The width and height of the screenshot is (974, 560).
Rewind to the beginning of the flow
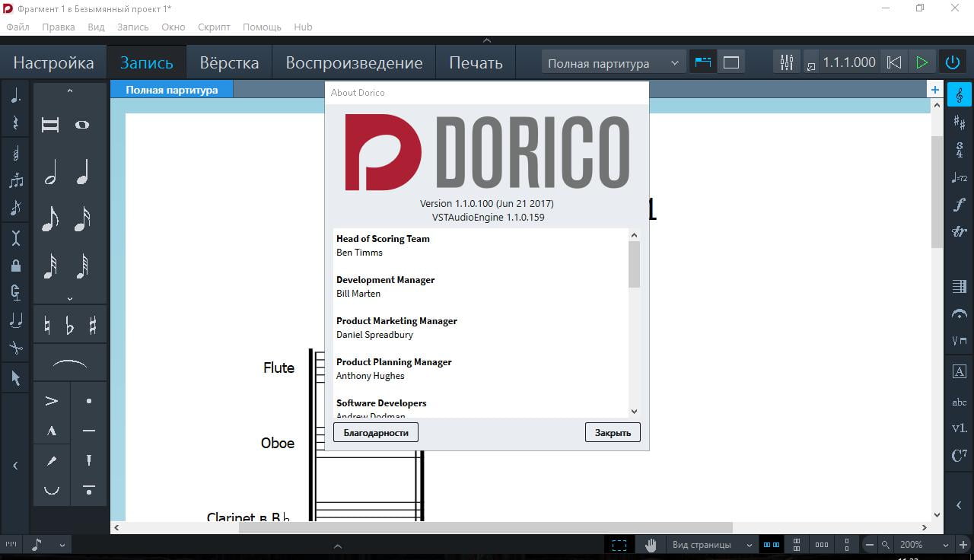[x=895, y=62]
